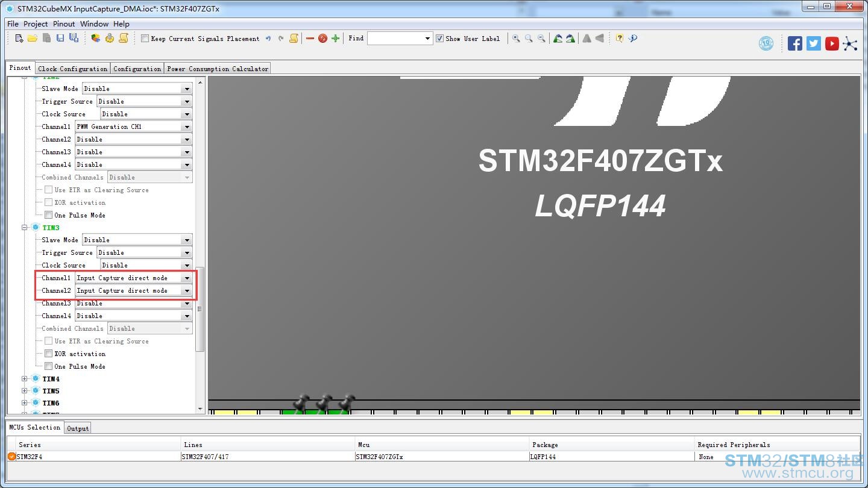
Task: Save the project with the single floppy icon
Action: point(60,39)
